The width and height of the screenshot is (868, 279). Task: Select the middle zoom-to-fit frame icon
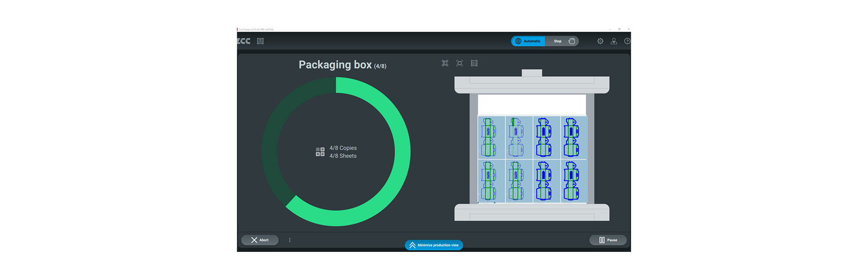460,63
